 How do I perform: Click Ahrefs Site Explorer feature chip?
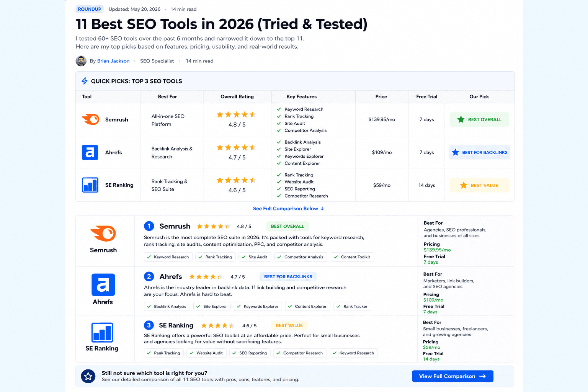pos(212,306)
